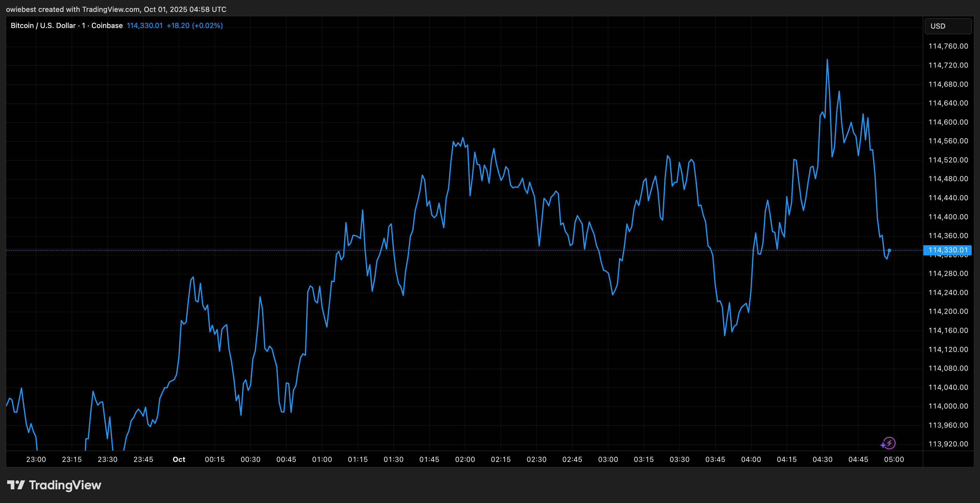The width and height of the screenshot is (980, 503).
Task: Click the +18.20 (+0.02%) change value
Action: (x=194, y=25)
